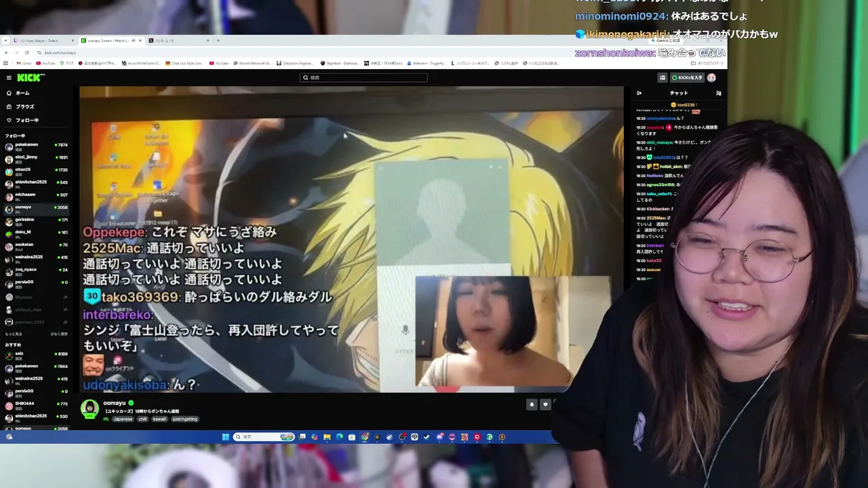This screenshot has width=868, height=488.
Task: Open the Windows Start menu
Action: (226, 437)
